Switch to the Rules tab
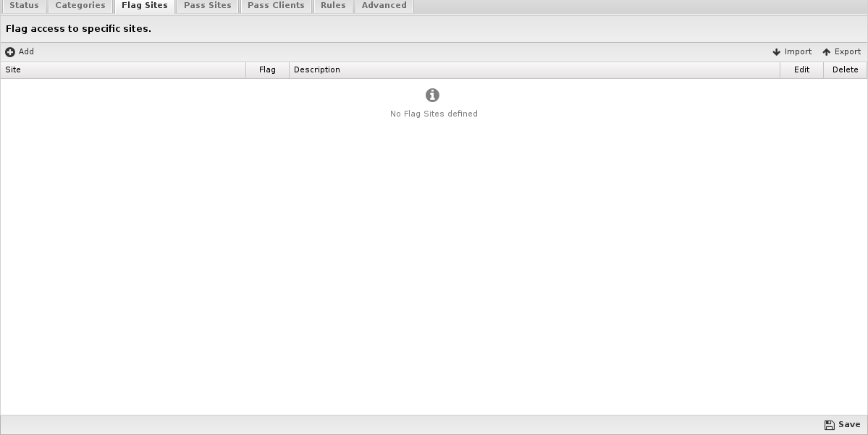 click(x=333, y=6)
